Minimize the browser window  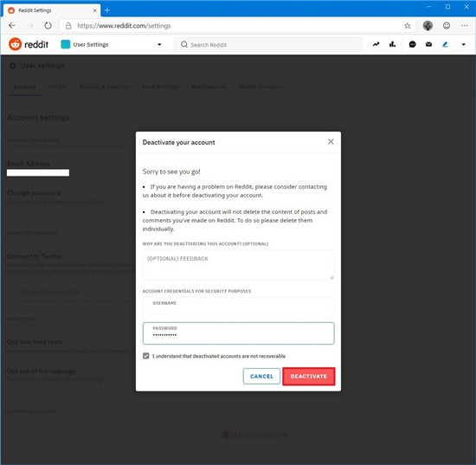click(x=429, y=7)
